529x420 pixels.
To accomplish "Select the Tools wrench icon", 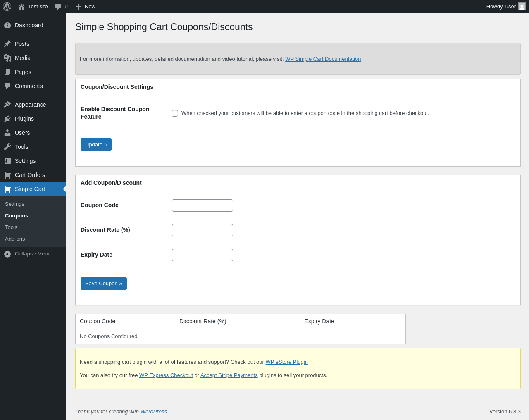I will [7, 147].
